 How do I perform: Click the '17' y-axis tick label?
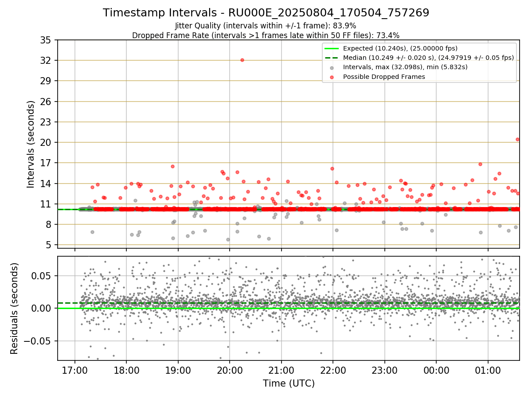[46, 163]
